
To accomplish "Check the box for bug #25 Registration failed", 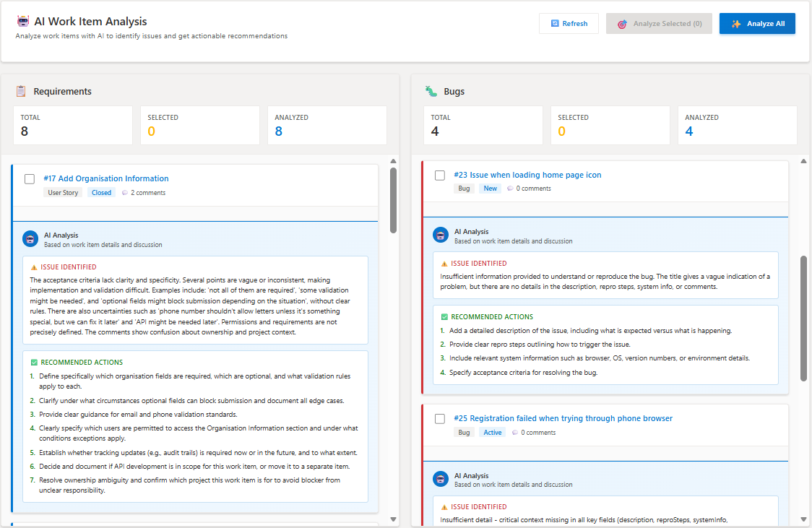I will (x=440, y=419).
